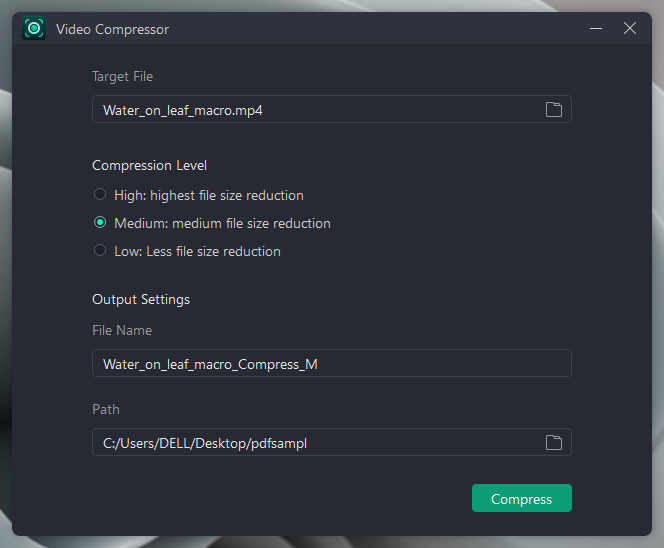Select the Low compression radio button
The height and width of the screenshot is (548, 664).
100,250
